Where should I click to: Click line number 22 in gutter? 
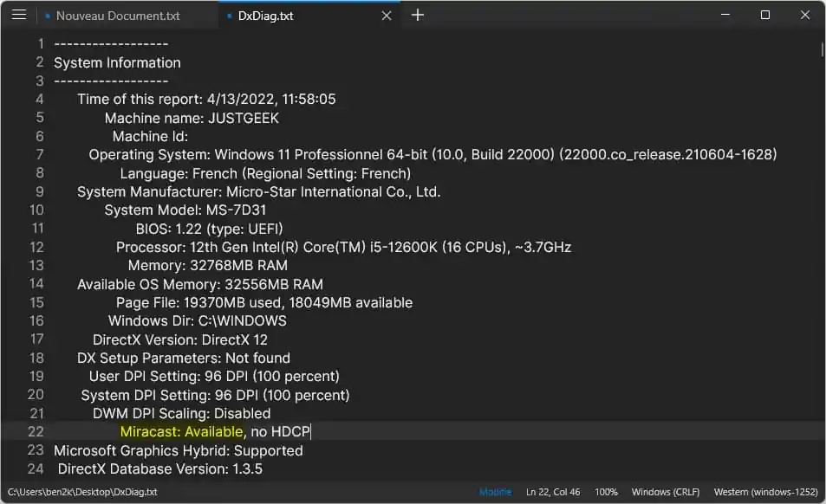(x=36, y=432)
